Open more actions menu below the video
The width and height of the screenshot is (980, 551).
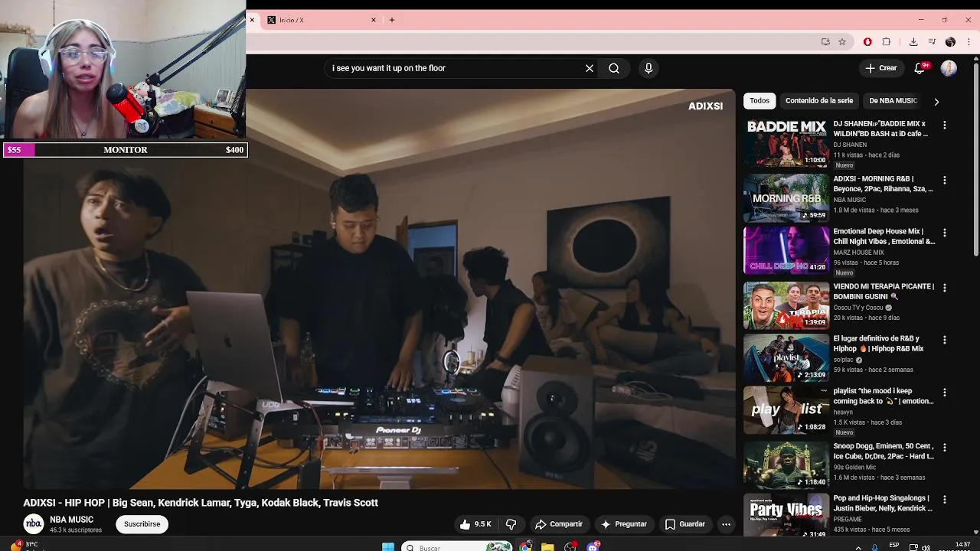(x=726, y=524)
